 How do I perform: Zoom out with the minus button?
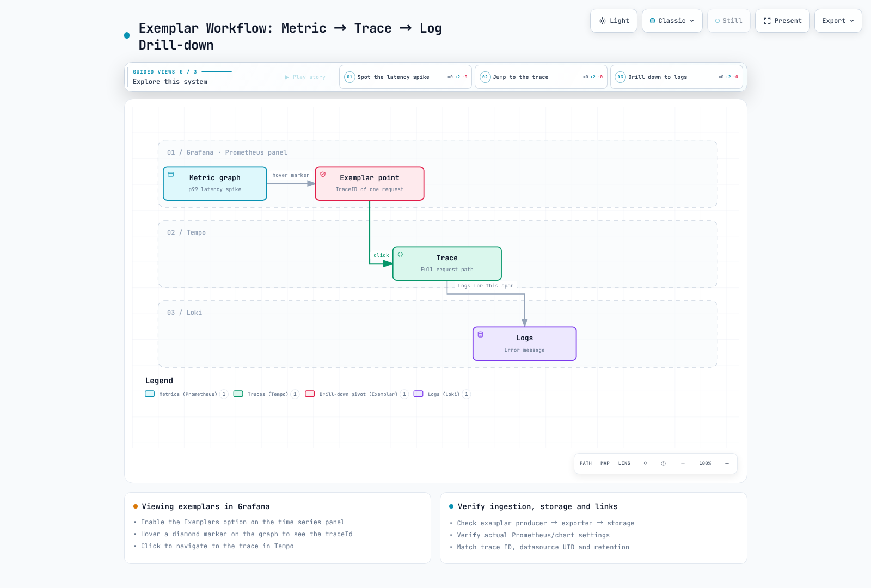[x=683, y=464]
